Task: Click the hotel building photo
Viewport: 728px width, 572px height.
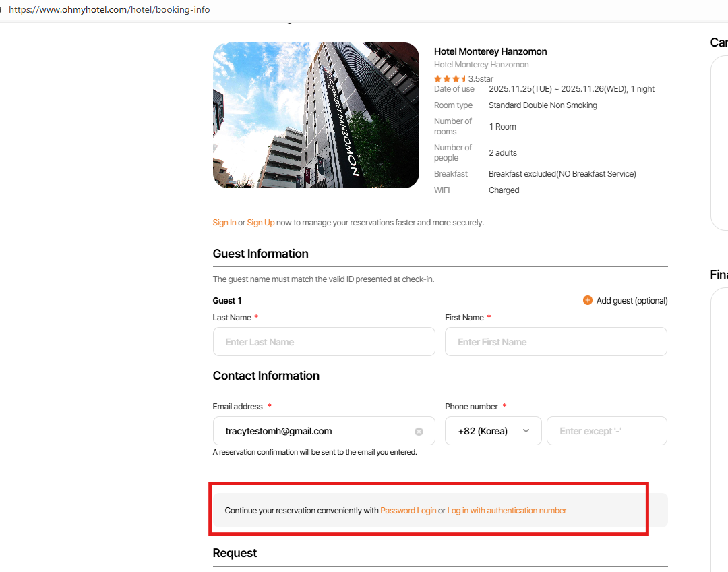Action: pos(316,115)
